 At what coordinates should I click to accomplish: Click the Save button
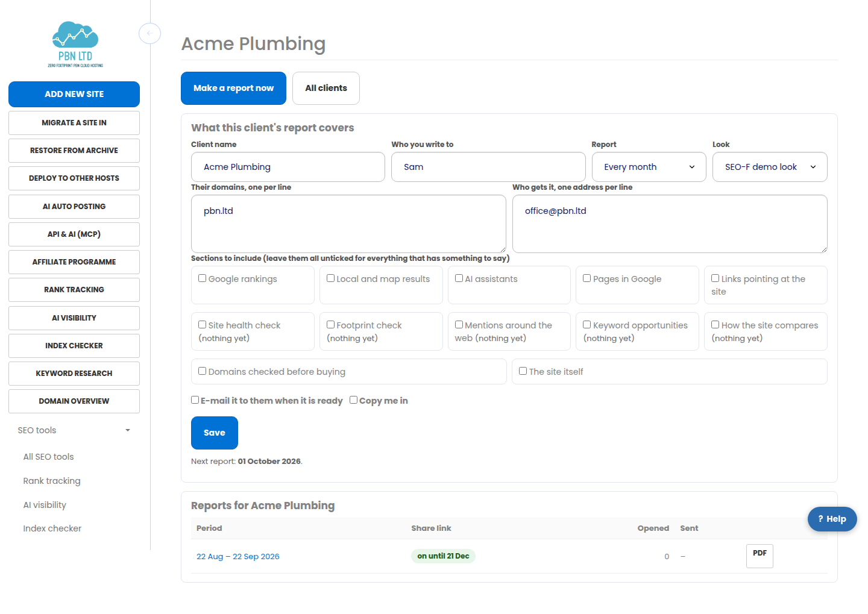215,433
